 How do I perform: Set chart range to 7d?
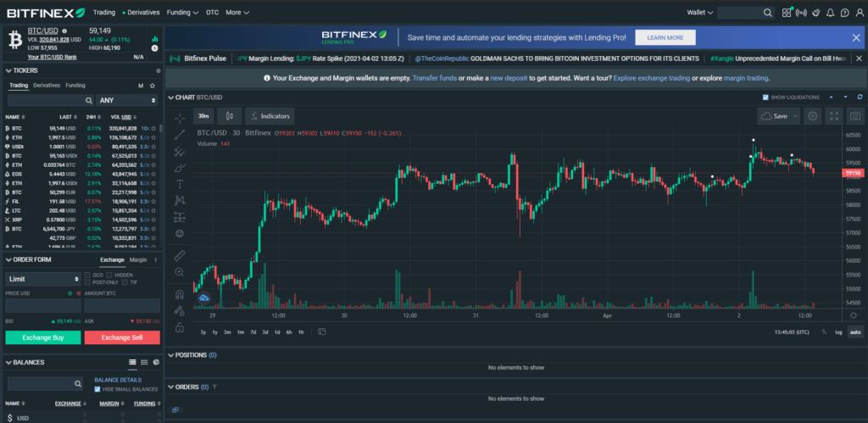(x=253, y=331)
